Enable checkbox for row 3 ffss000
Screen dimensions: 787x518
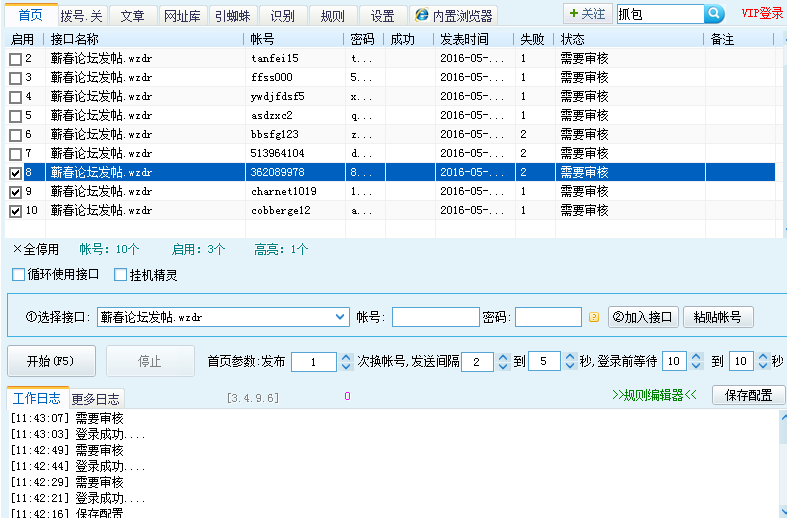pos(16,78)
